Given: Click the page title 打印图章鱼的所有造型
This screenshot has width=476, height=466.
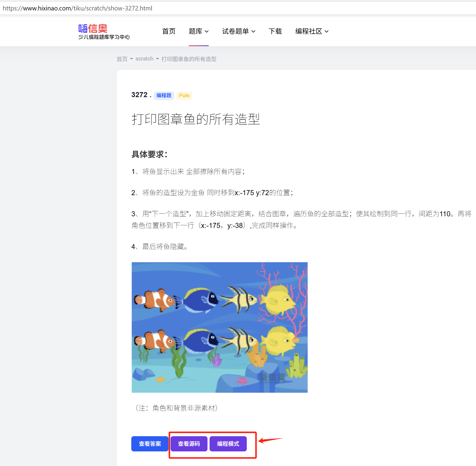Looking at the screenshot, I should [196, 119].
